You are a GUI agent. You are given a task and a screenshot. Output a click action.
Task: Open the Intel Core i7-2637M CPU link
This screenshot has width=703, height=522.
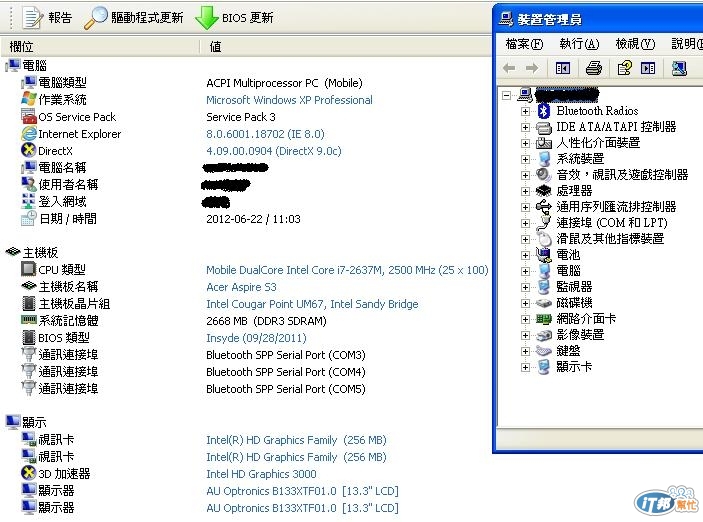click(x=347, y=270)
